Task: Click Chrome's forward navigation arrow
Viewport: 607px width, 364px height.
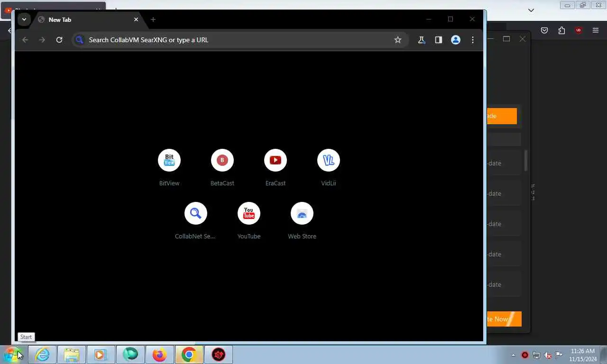Action: [x=42, y=40]
